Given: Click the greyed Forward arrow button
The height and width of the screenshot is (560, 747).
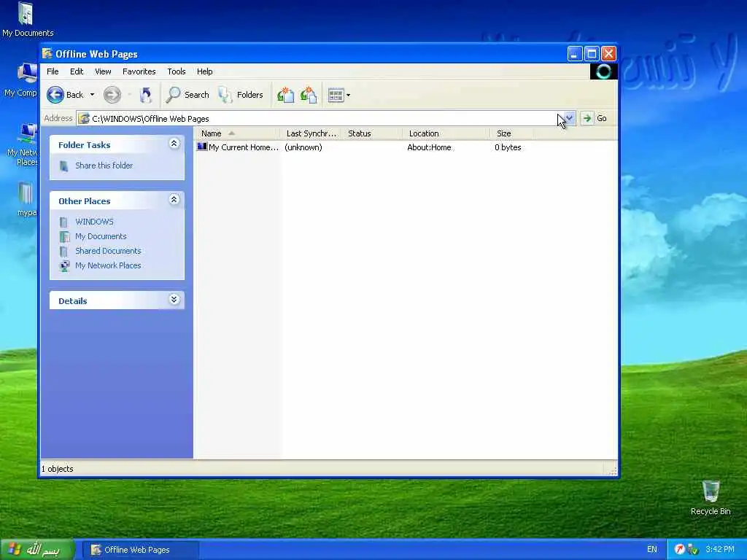Looking at the screenshot, I should coord(112,95).
